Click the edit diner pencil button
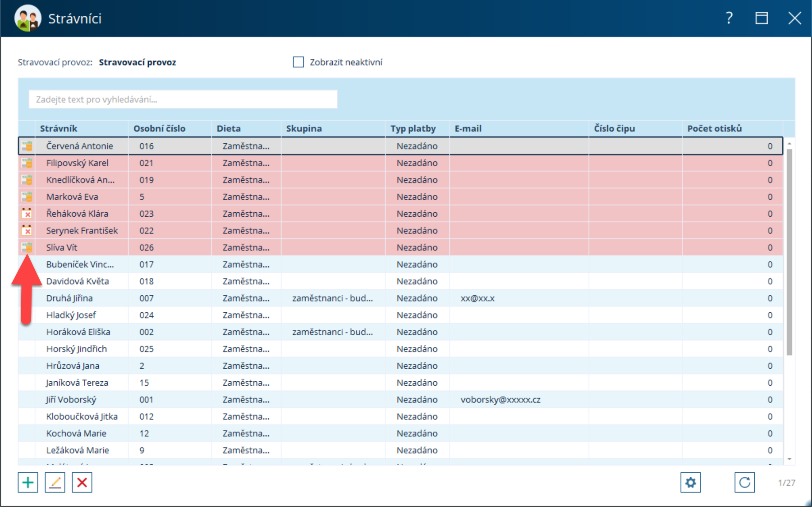 55,483
